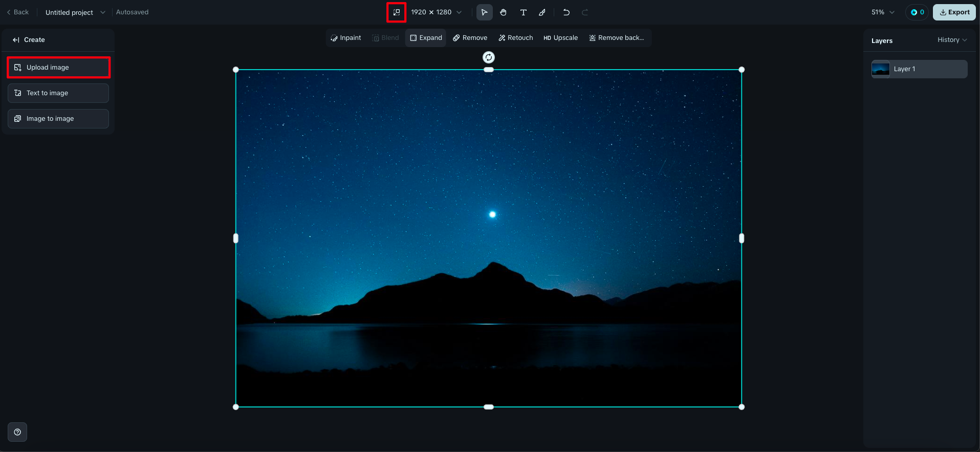The width and height of the screenshot is (980, 452).
Task: Select the Text tool
Action: pyautogui.click(x=523, y=12)
